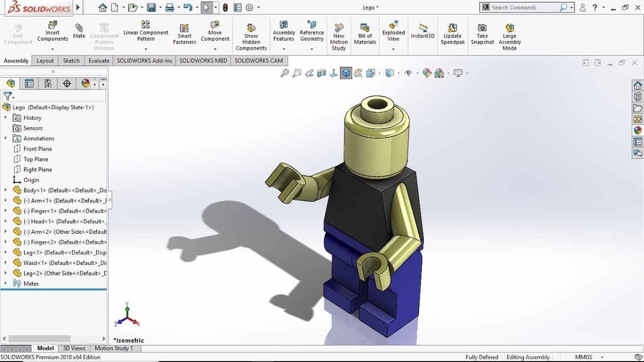Click the Smart Fasteners tool
This screenshot has width=644, height=362.
tap(185, 34)
